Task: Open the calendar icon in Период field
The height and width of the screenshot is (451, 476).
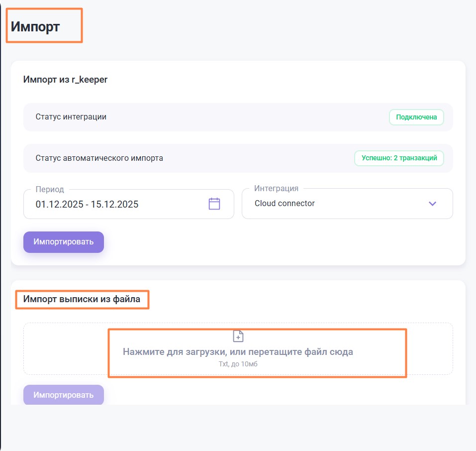Action: (x=214, y=204)
